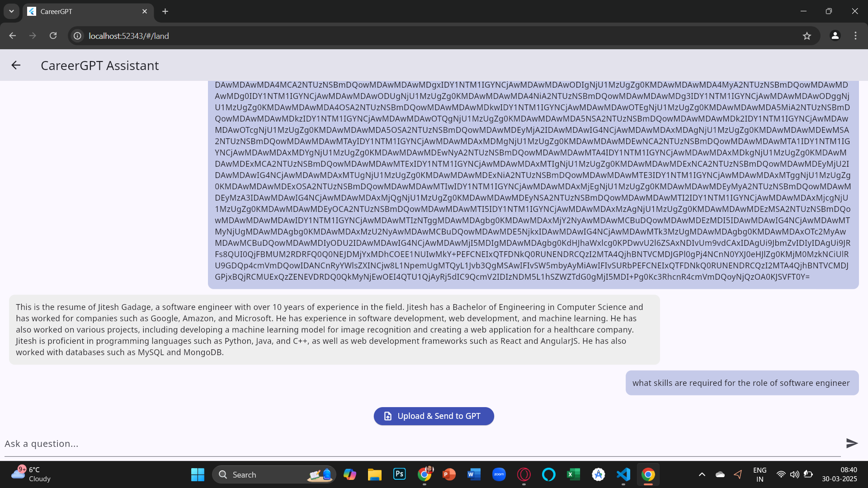Open a new browser tab
The height and width of the screenshot is (488, 868).
[x=165, y=11]
